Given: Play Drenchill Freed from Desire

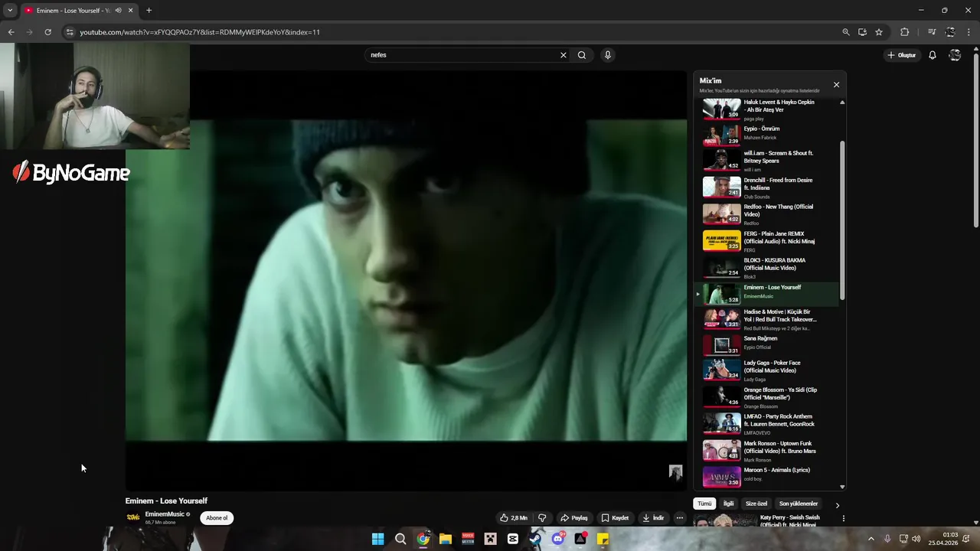Looking at the screenshot, I should 766,187.
